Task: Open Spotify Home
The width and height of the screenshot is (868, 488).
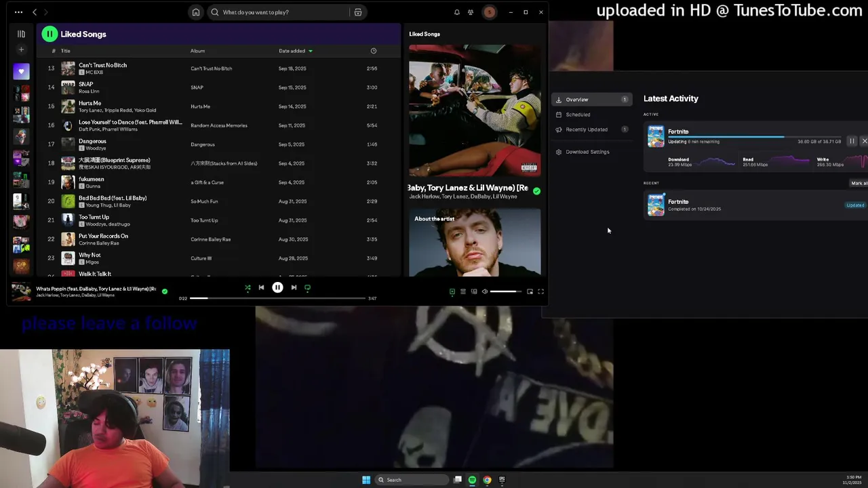Action: 196,12
